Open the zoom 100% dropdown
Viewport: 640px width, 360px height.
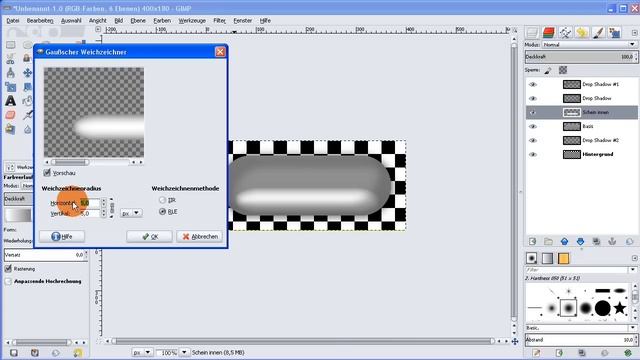point(184,352)
